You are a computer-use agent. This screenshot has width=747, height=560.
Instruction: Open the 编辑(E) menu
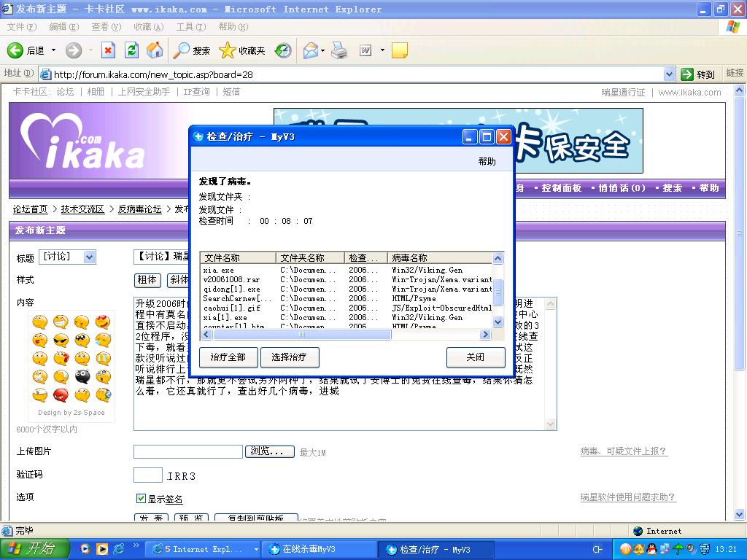coord(64,27)
